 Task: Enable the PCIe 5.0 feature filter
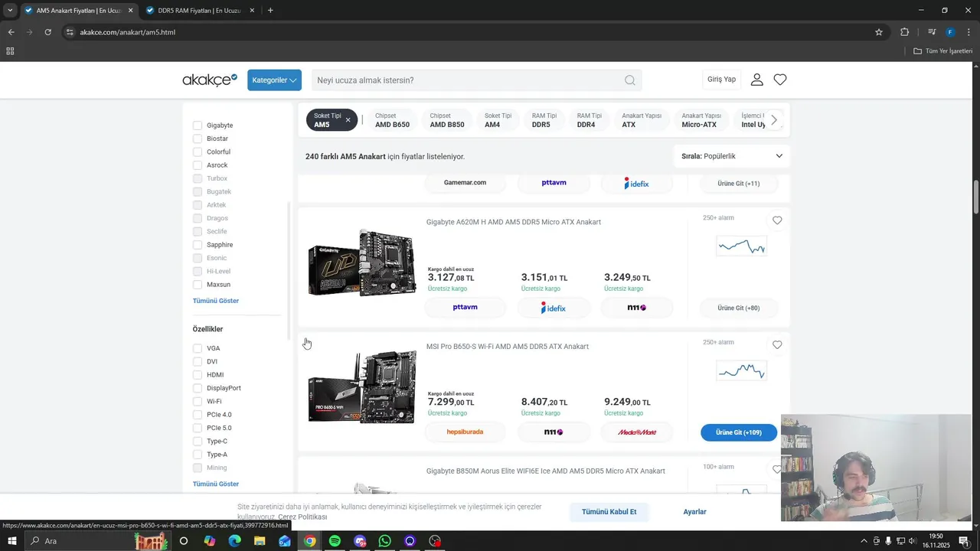(198, 428)
